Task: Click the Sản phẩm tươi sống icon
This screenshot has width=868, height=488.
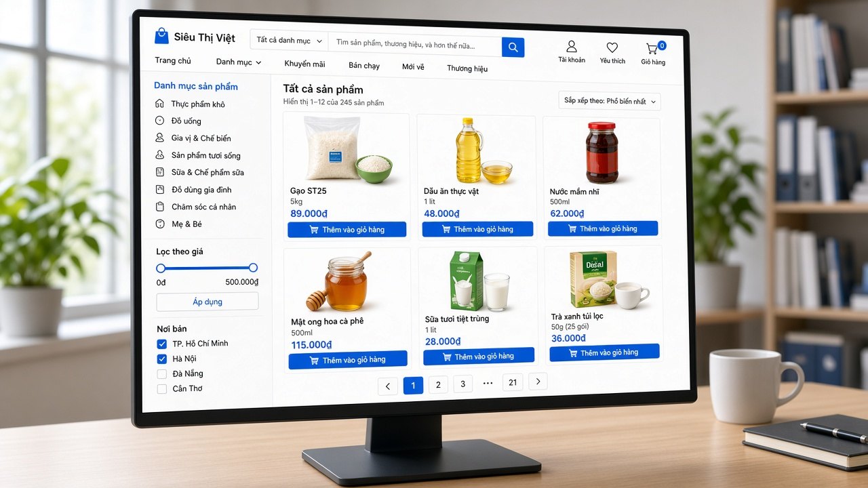Action: click(x=160, y=155)
